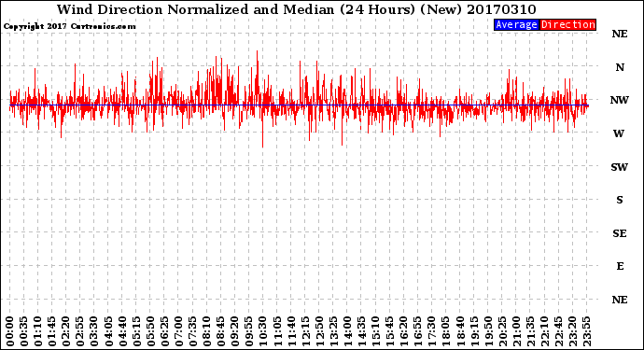
Task: Click the chart title text
Action: click(296, 9)
